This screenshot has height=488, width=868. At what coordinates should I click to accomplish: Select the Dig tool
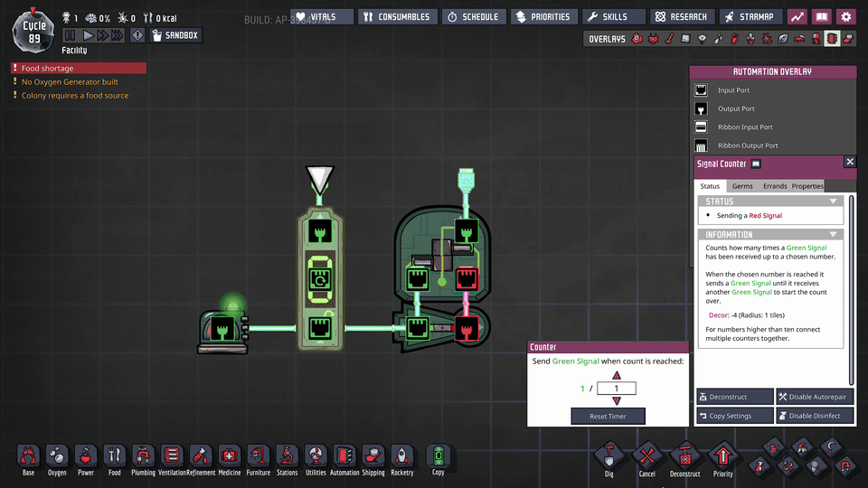609,458
